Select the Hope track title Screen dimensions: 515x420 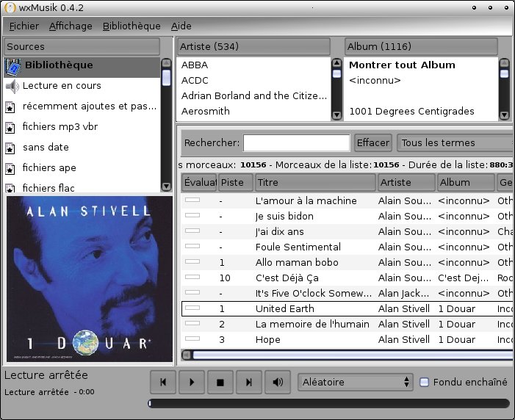pos(267,339)
